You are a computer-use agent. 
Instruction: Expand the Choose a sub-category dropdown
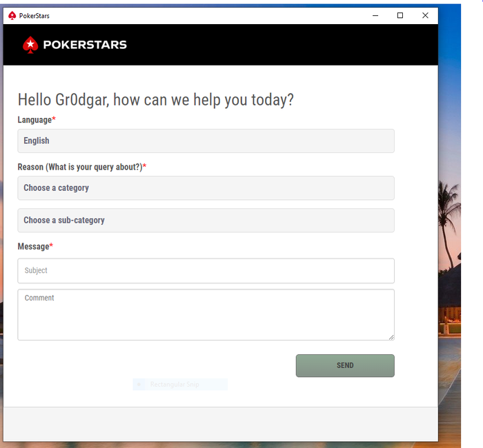[206, 221]
